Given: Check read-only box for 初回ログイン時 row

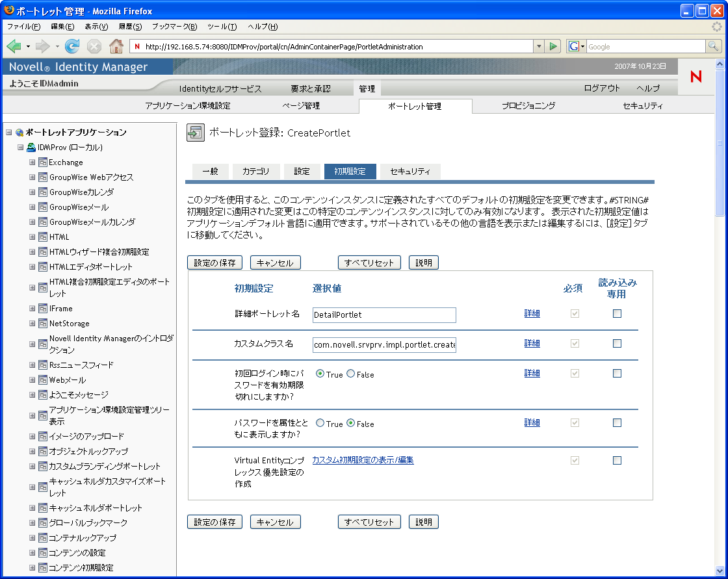Looking at the screenshot, I should 617,373.
